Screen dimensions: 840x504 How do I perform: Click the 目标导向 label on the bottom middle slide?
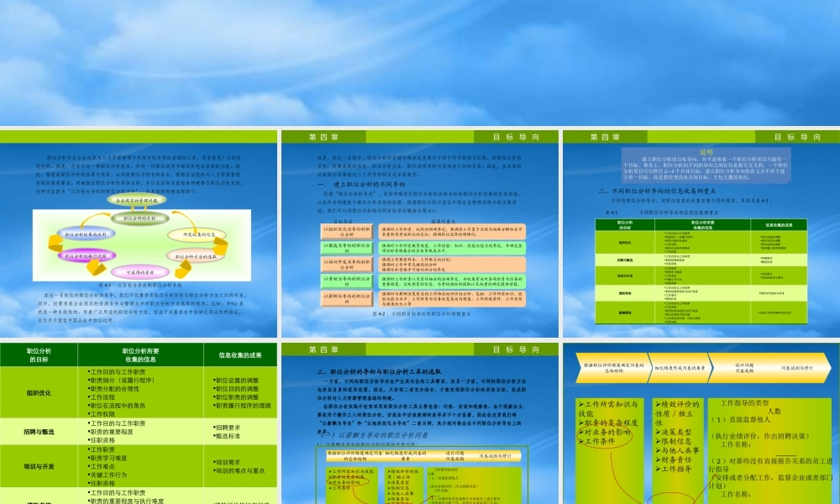(x=517, y=349)
